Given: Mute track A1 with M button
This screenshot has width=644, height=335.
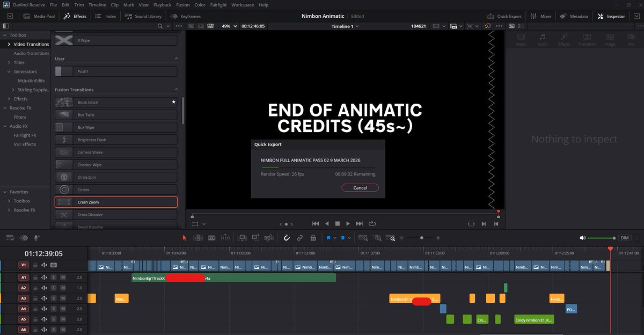Looking at the screenshot, I should [x=63, y=278].
